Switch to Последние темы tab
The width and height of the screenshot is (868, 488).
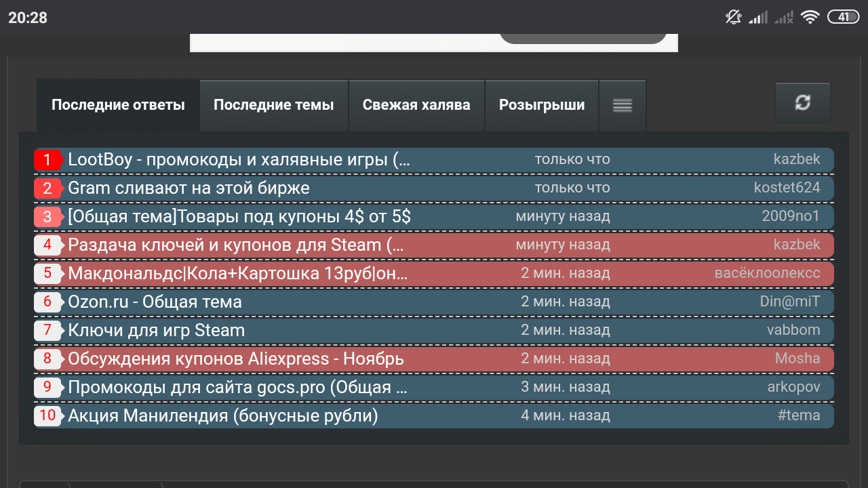(x=274, y=105)
